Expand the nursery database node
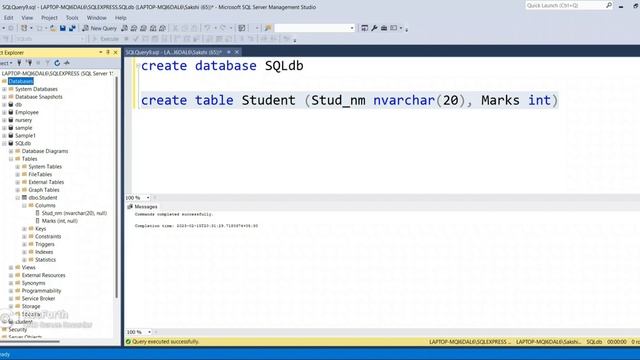Viewport: 640px width, 360px height. [4, 120]
